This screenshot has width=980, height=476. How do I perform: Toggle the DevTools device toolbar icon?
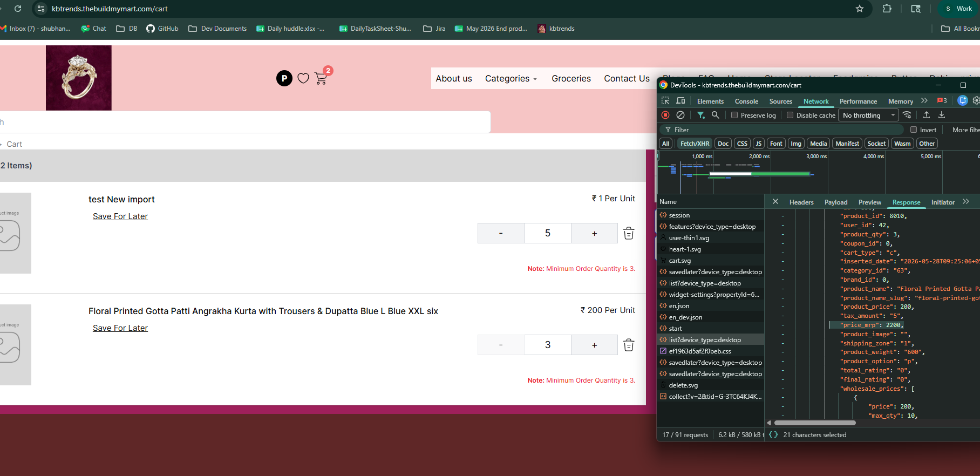pos(680,101)
